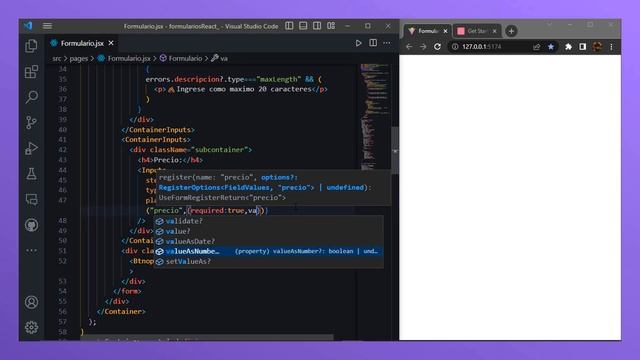The height and width of the screenshot is (360, 640).
Task: Open the VS Code hamburger menu
Action: pyautogui.click(x=47, y=26)
